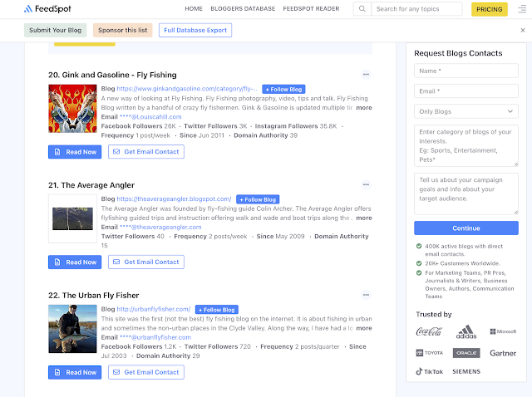Click the Gartner logo
The width and height of the screenshot is (532, 397).
pyautogui.click(x=503, y=353)
